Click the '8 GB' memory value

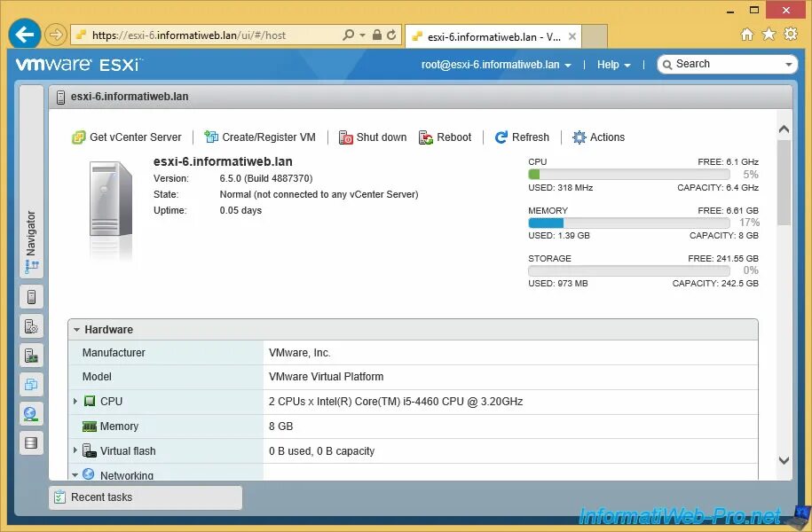pyautogui.click(x=280, y=426)
